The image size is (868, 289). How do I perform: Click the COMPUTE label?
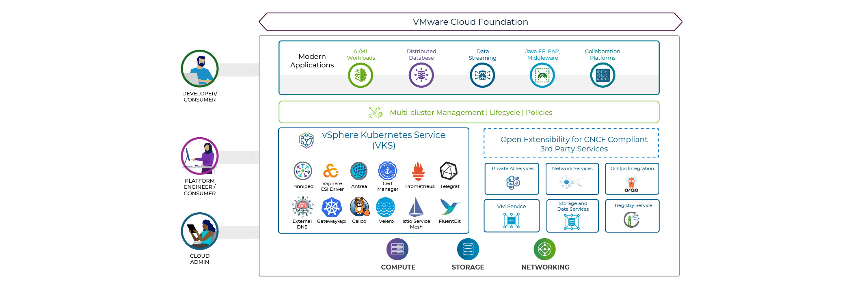[x=398, y=267]
